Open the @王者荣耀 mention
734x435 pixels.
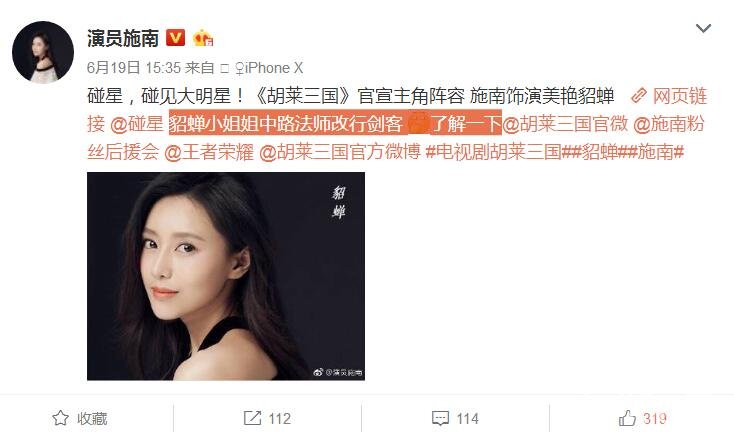click(x=209, y=152)
